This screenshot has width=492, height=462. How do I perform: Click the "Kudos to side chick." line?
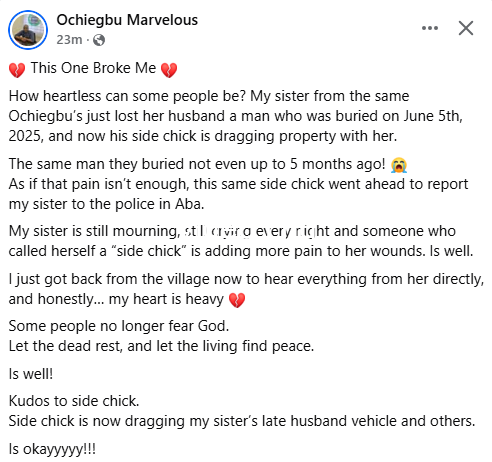point(74,401)
